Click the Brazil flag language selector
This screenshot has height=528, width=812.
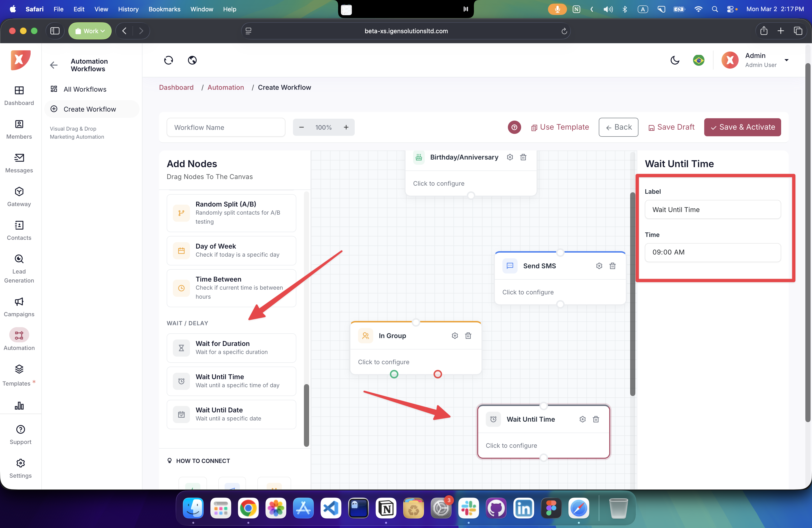coord(698,60)
